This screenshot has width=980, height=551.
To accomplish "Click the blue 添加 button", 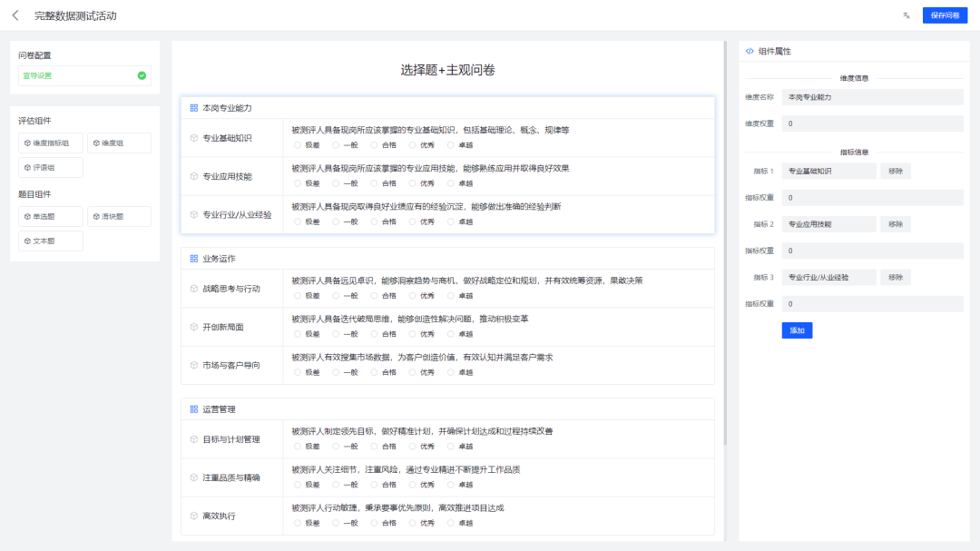I will [x=797, y=330].
